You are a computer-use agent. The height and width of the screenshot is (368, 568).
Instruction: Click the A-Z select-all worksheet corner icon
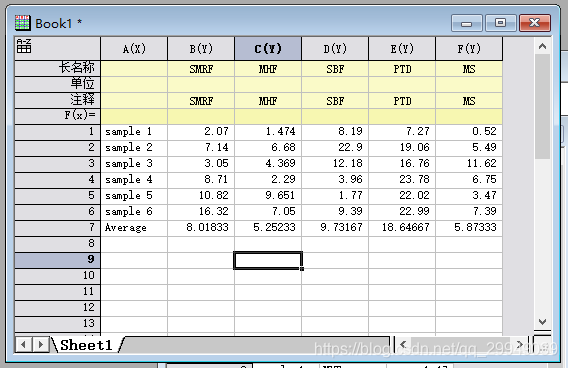(x=24, y=46)
